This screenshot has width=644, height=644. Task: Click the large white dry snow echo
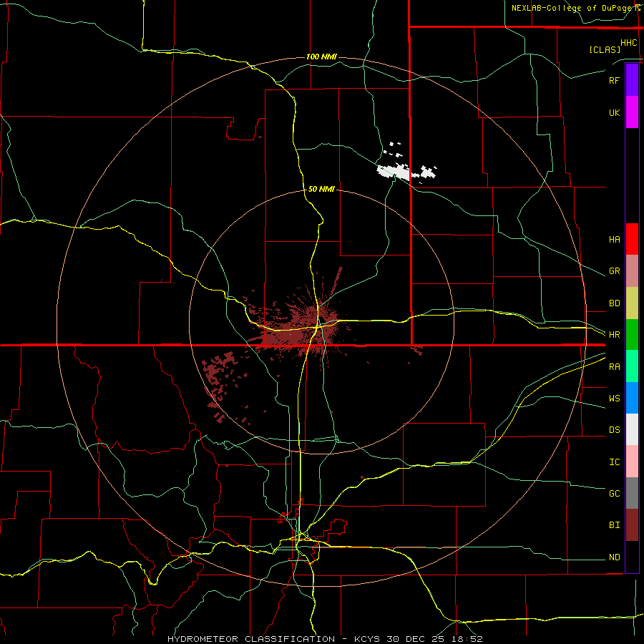394,172
